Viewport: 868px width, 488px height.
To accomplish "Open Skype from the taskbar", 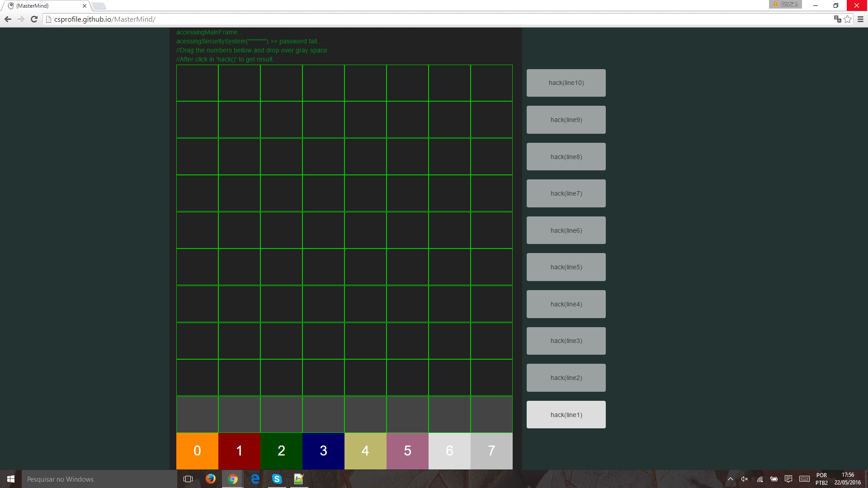I will tap(277, 479).
